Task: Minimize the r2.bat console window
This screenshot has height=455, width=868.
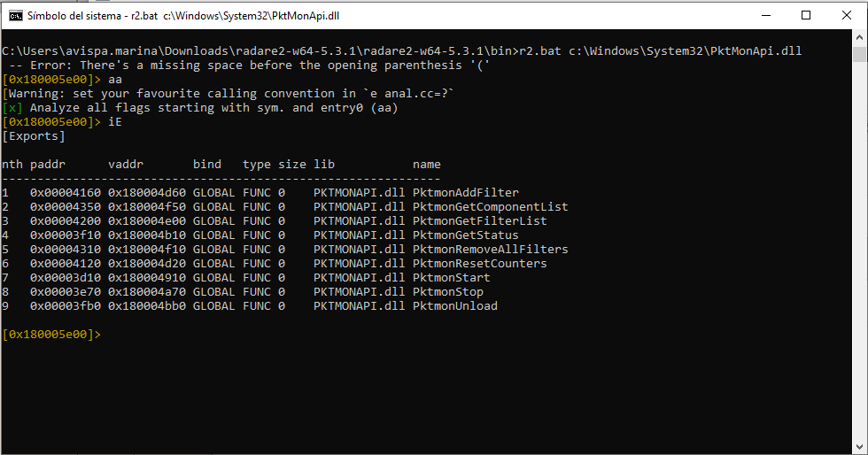Action: coord(764,15)
